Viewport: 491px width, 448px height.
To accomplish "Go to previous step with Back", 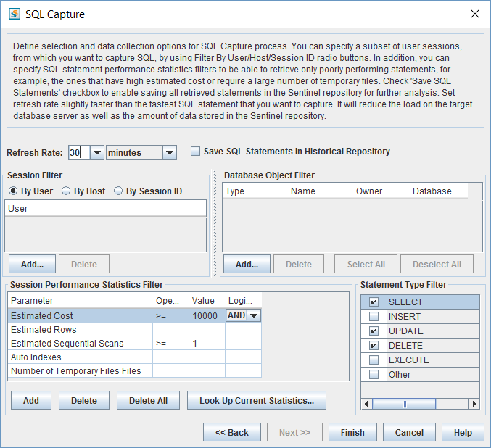I will [232, 432].
